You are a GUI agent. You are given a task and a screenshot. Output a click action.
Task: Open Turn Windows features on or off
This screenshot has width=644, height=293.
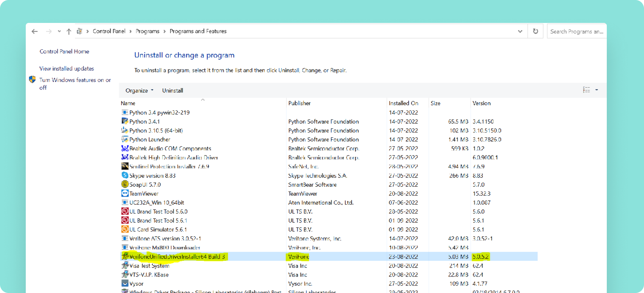coord(75,83)
